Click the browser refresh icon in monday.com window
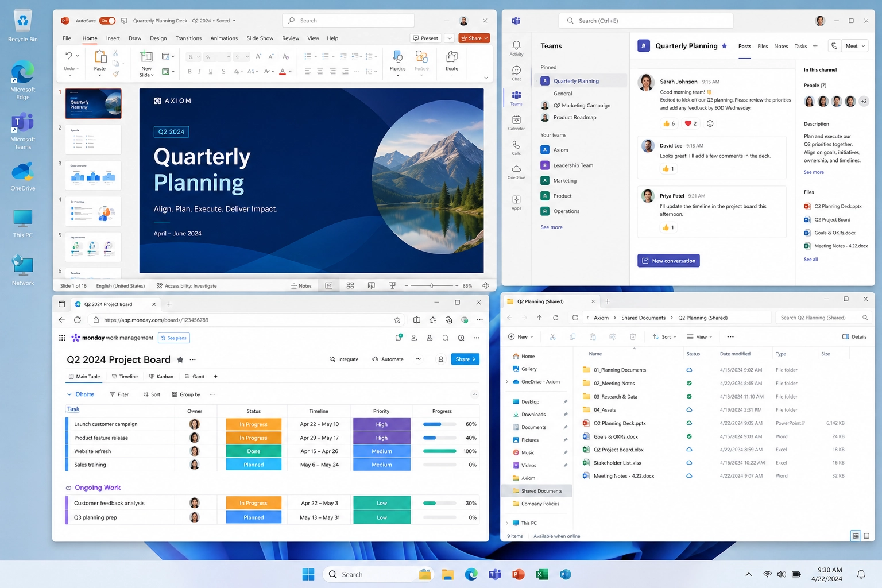Screen dimensions: 882x588 click(x=77, y=320)
